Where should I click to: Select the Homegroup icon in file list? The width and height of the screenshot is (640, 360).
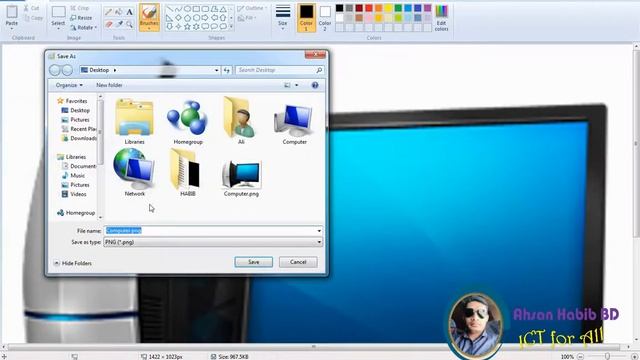[x=188, y=121]
